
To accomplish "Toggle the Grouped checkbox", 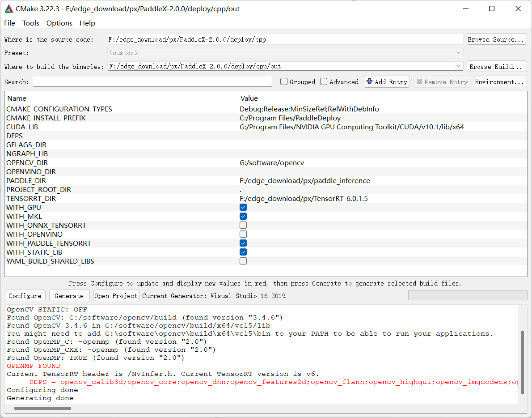I will click(284, 81).
